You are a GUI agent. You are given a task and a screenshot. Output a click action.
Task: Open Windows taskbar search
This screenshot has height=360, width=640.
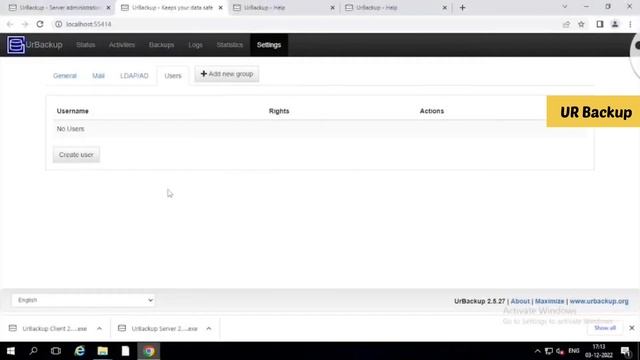[x=33, y=351]
